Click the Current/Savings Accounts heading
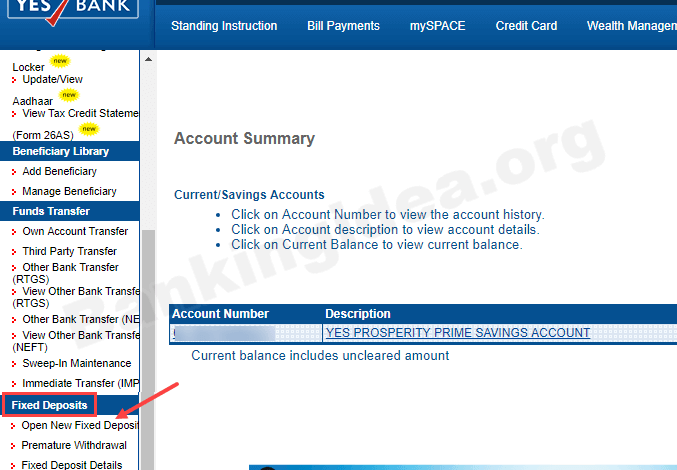This screenshot has height=470, width=677. [249, 195]
